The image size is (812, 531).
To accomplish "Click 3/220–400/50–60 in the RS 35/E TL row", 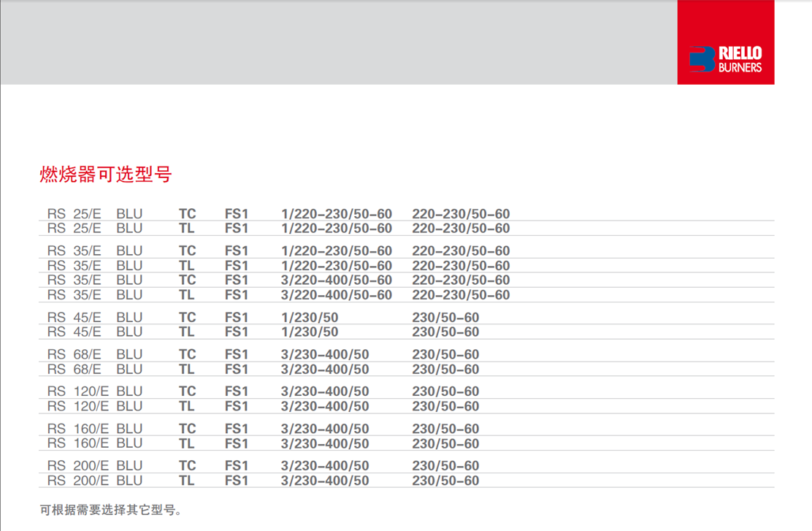I will 337,295.
